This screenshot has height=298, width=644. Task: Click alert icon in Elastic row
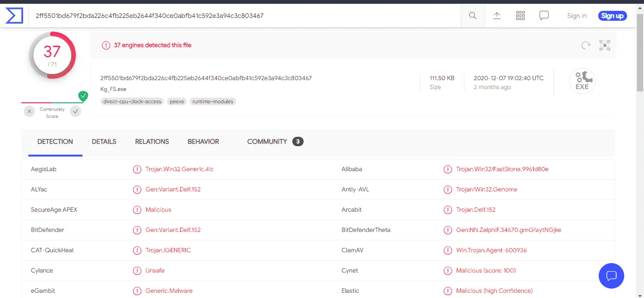pos(447,291)
